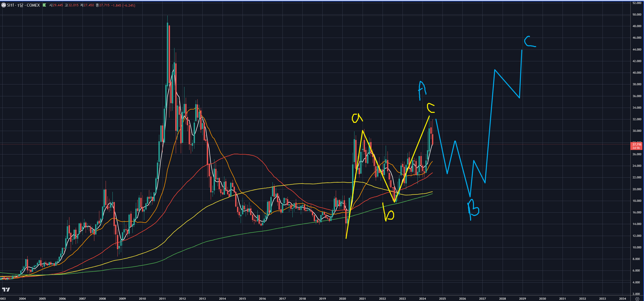The image size is (644, 301).
Task: Click the green market status flag
Action: [x=44, y=5]
